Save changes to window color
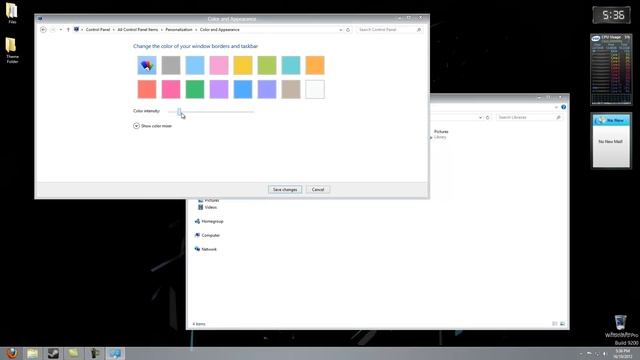This screenshot has width=640, height=360. coord(285,190)
